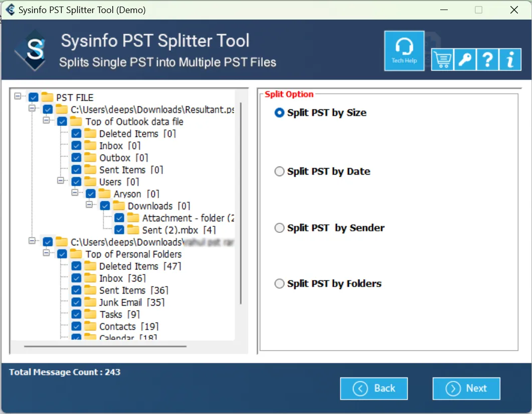Uncheck the Deleted Items [0] checkbox
Viewport: 532px width, 414px height.
tap(76, 133)
